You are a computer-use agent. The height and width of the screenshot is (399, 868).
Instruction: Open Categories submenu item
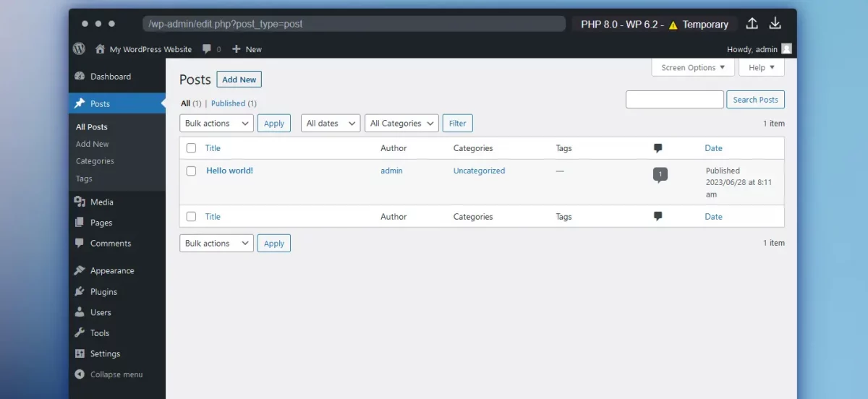pyautogui.click(x=95, y=161)
